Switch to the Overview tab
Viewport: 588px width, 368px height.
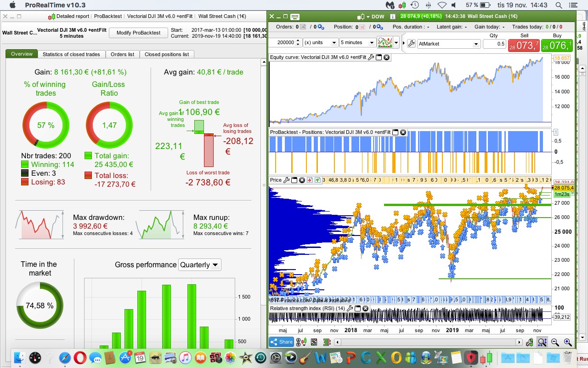point(22,54)
